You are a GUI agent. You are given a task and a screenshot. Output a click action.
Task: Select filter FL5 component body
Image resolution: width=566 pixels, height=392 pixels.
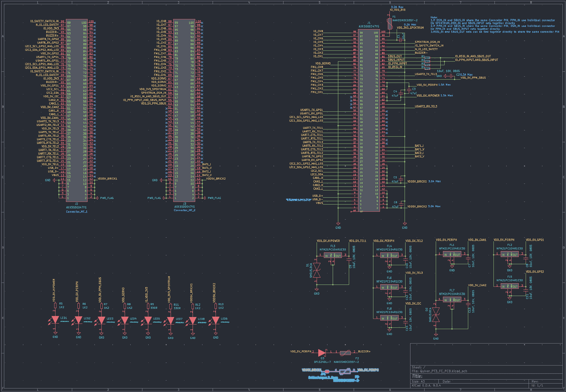pyautogui.click(x=510, y=286)
